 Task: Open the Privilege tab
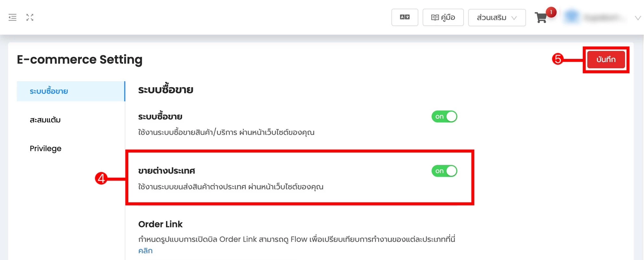click(45, 148)
